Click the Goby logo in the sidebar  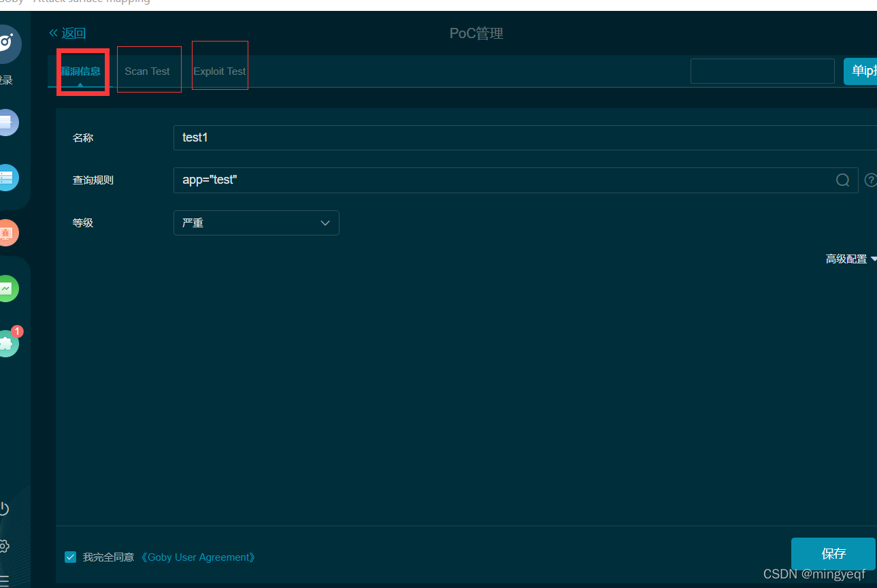coord(7,44)
